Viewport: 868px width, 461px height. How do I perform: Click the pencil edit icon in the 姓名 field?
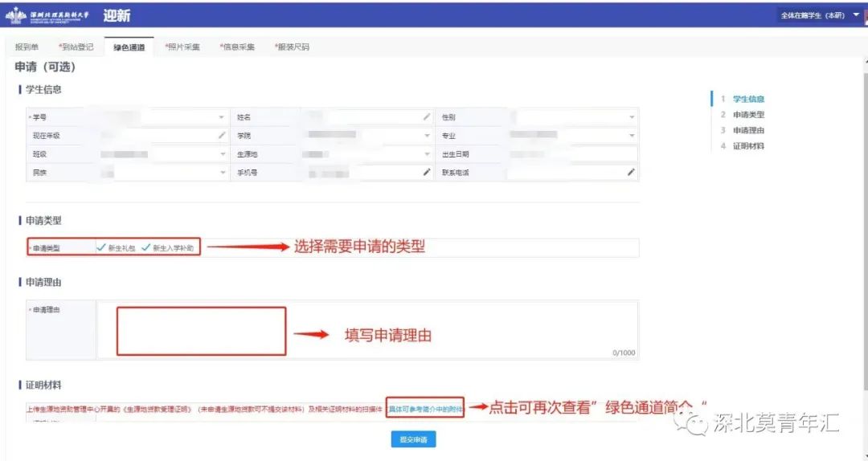pyautogui.click(x=427, y=117)
